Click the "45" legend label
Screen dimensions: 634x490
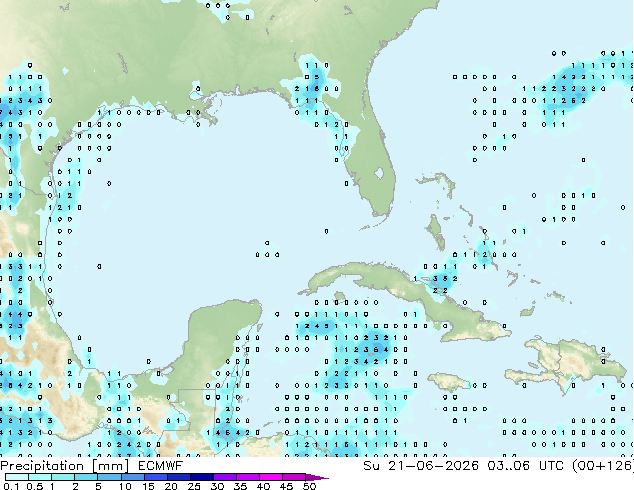[x=286, y=486]
